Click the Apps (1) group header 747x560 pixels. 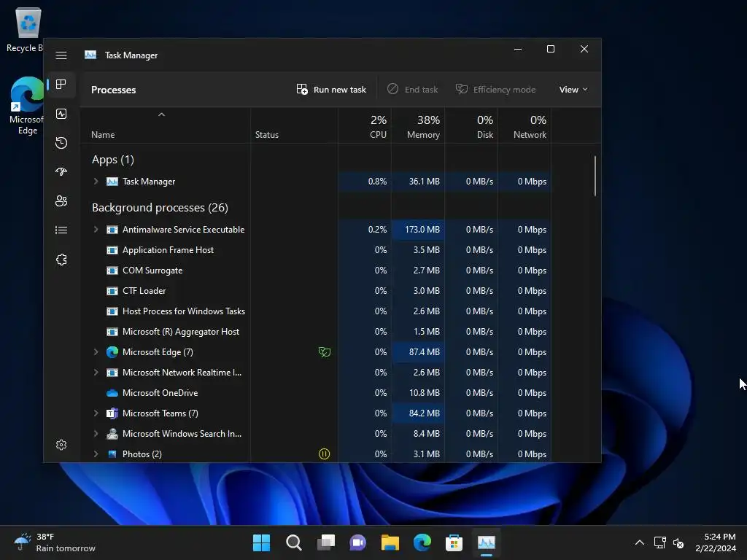coord(113,160)
